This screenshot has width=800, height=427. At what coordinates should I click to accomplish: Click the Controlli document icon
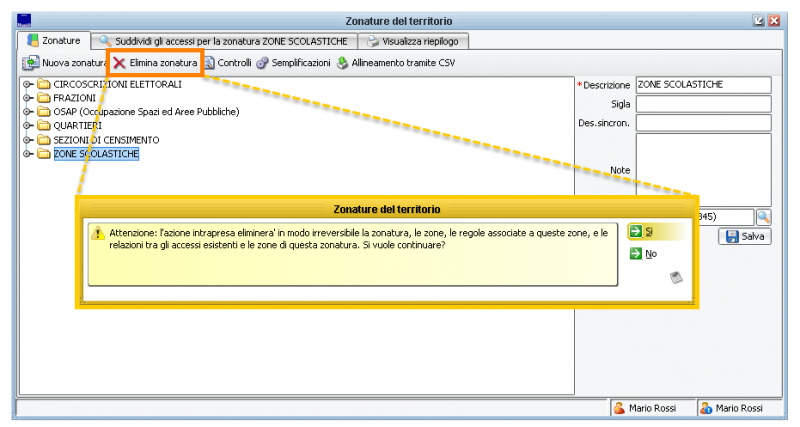[x=209, y=63]
